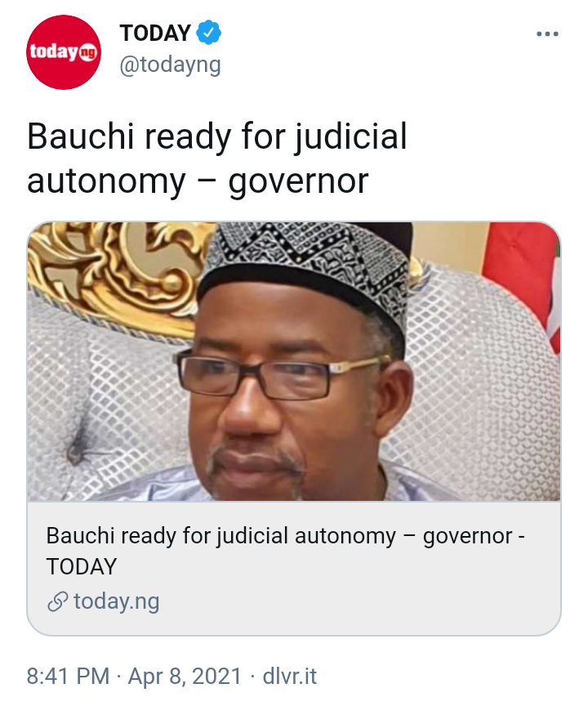Viewport: 588px width, 706px height.
Task: Open the todayng profile avatar
Action: (64, 52)
